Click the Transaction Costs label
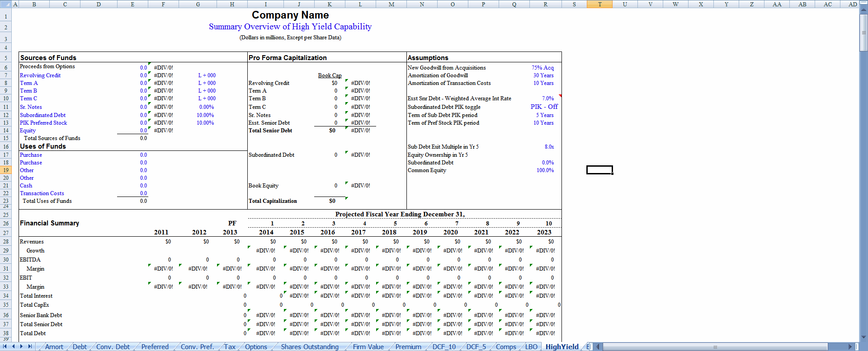The image size is (868, 351). point(42,193)
